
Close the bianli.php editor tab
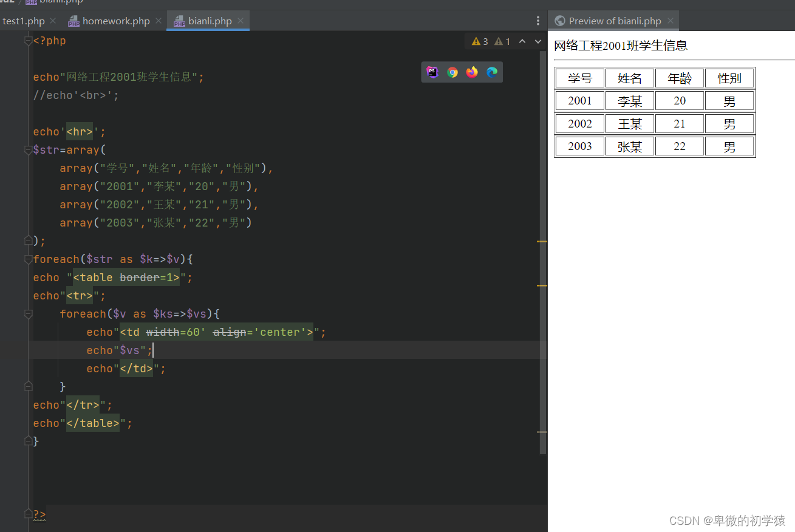(x=240, y=21)
